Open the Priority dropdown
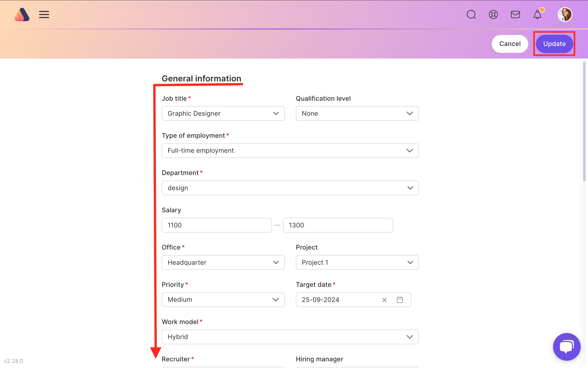The image size is (588, 368). click(x=223, y=300)
